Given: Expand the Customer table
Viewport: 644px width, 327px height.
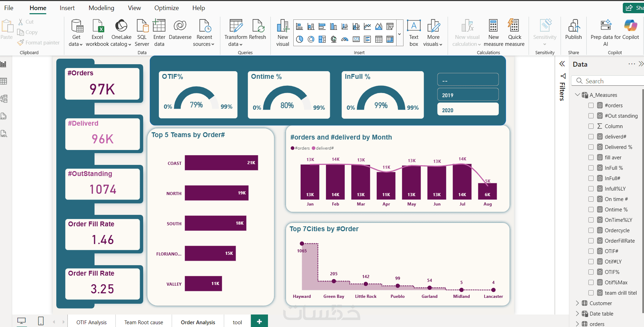Looking at the screenshot, I should click(577, 303).
